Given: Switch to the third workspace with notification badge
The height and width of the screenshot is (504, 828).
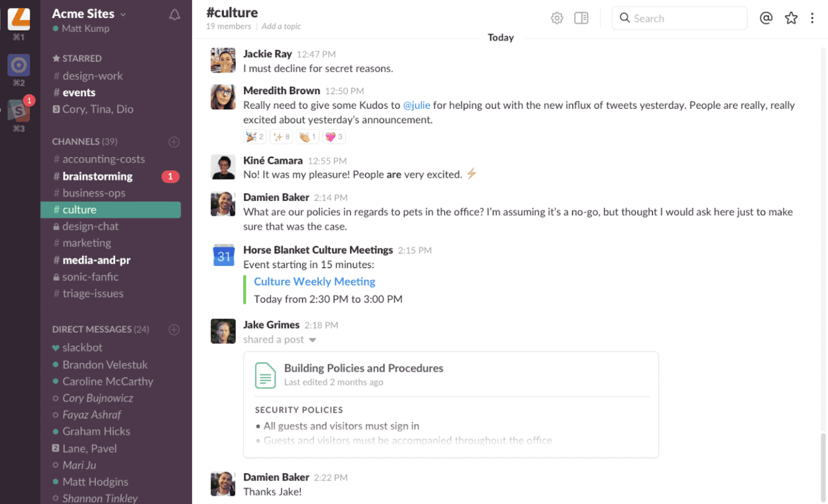Looking at the screenshot, I should click(x=19, y=111).
